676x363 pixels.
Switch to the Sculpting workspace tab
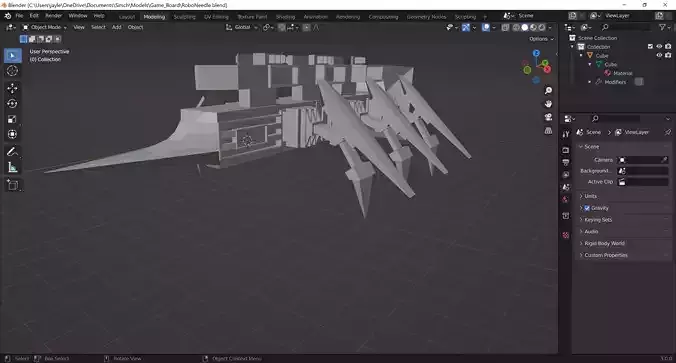tap(184, 17)
